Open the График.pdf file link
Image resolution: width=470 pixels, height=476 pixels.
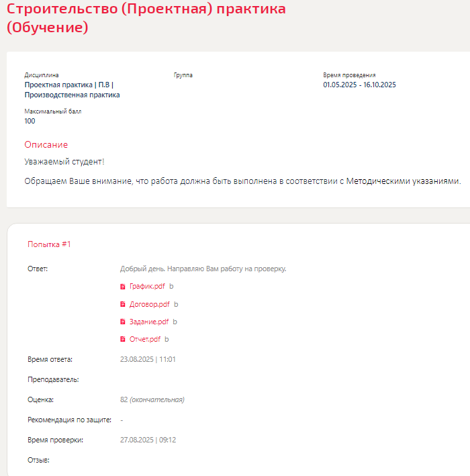tap(147, 286)
